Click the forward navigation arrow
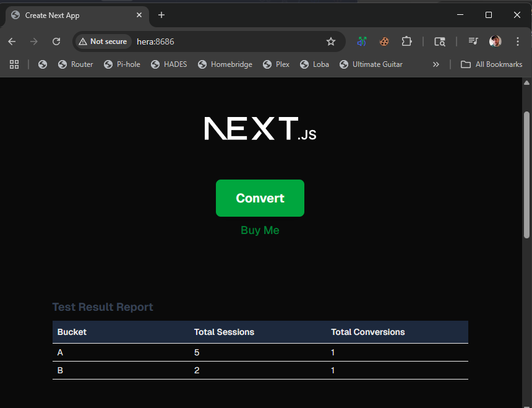Viewport: 532px width, 408px height. pyautogui.click(x=33, y=41)
